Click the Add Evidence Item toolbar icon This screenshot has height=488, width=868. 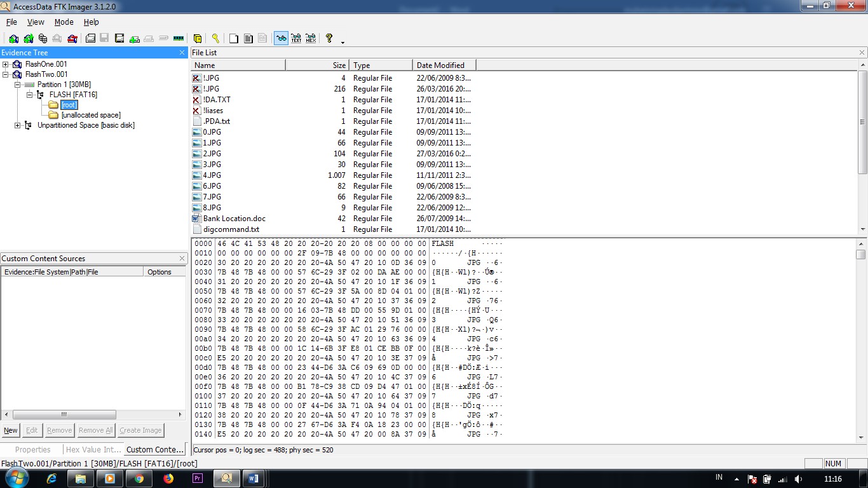(14, 38)
